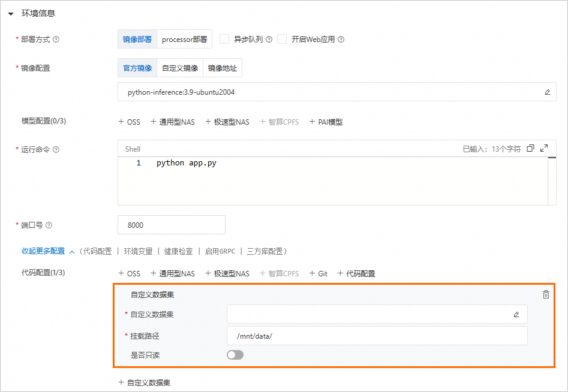Toggle the 是否只读 switch

click(235, 355)
